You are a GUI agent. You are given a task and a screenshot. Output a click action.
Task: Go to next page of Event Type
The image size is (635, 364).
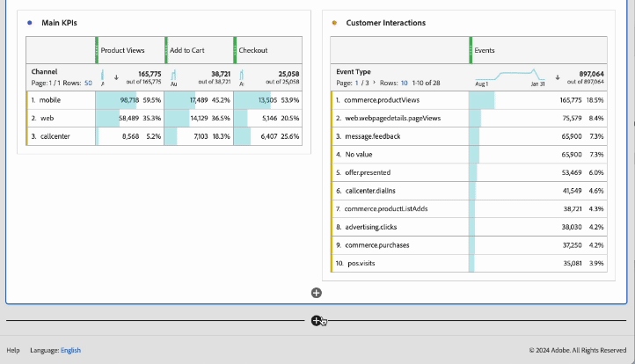click(374, 82)
